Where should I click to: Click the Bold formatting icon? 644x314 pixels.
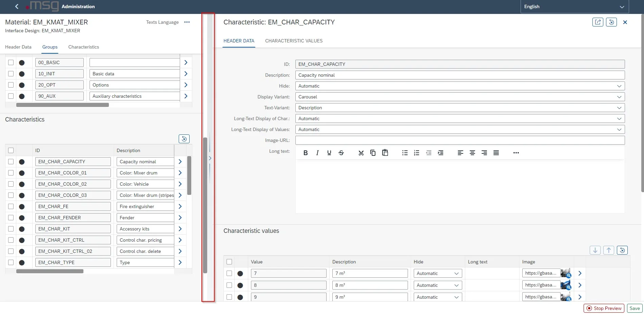pos(306,153)
